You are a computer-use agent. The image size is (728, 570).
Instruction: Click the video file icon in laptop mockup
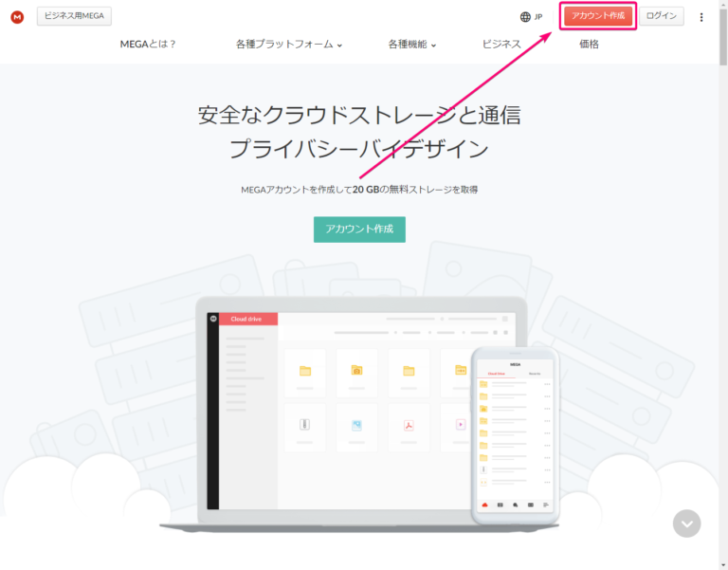461,425
